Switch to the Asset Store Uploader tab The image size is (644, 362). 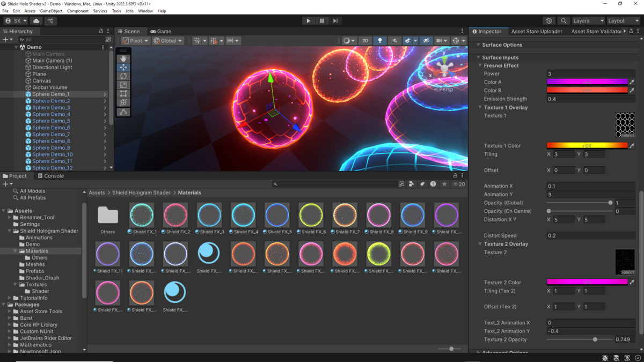tap(537, 31)
